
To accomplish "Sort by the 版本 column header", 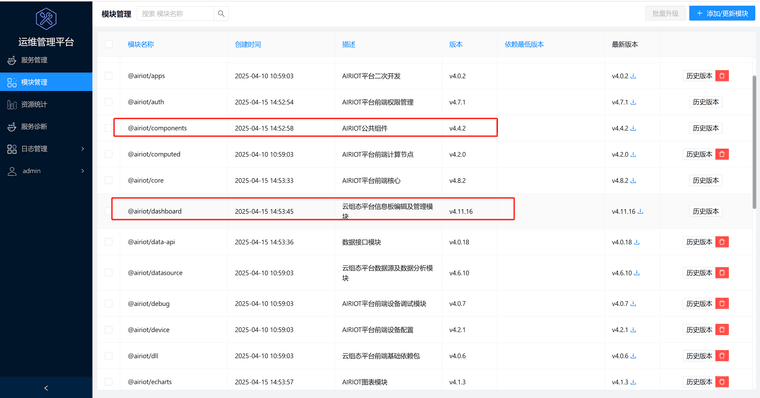I will click(456, 44).
